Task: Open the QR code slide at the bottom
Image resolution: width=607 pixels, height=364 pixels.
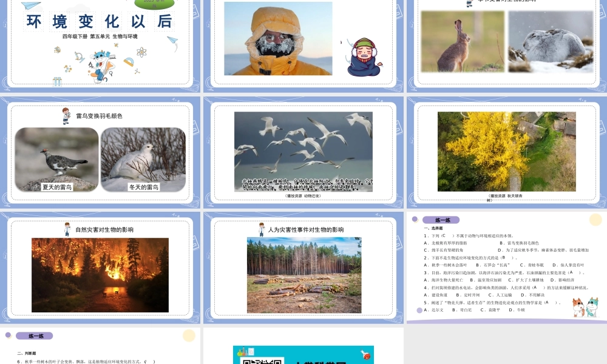Action: tap(303, 350)
